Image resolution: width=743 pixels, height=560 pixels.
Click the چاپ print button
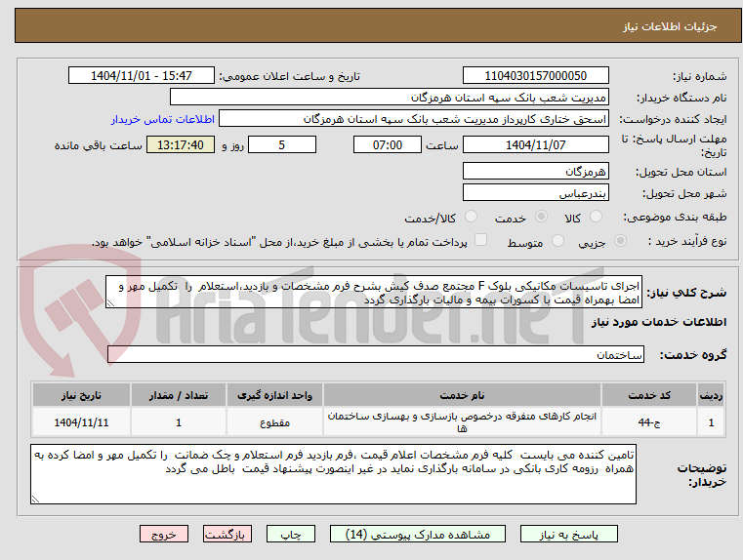(291, 534)
